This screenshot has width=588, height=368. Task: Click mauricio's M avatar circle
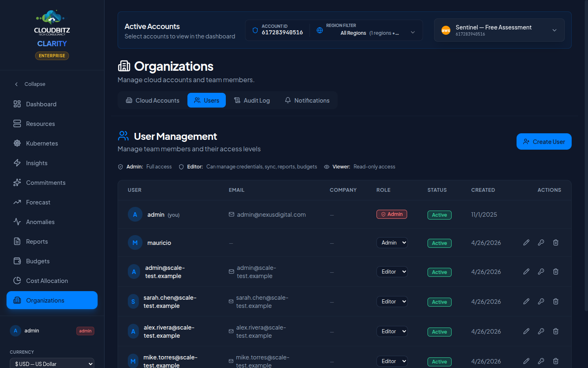point(135,242)
